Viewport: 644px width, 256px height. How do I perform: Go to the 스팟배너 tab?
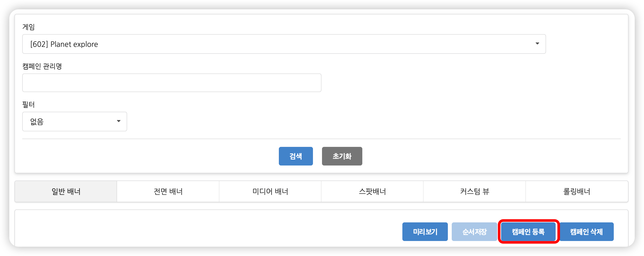coord(372,192)
